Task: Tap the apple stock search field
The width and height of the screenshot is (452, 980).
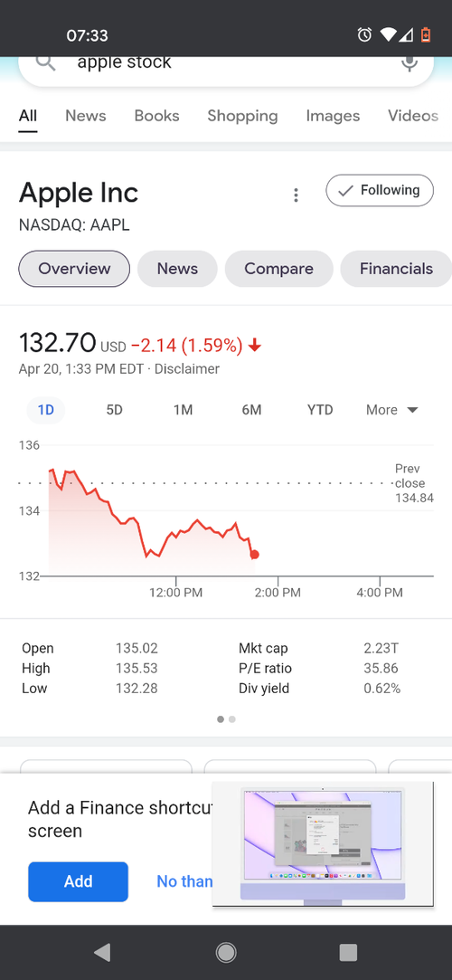Action: [226, 63]
